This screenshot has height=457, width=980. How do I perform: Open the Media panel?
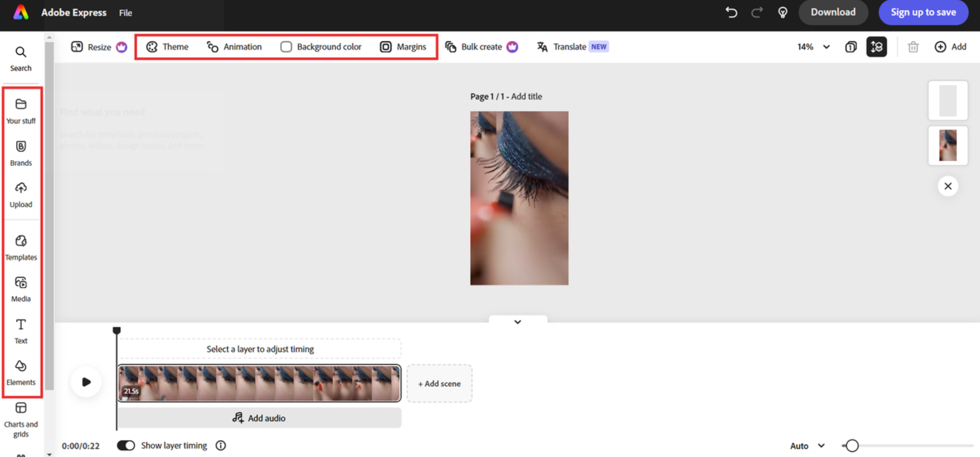[21, 289]
